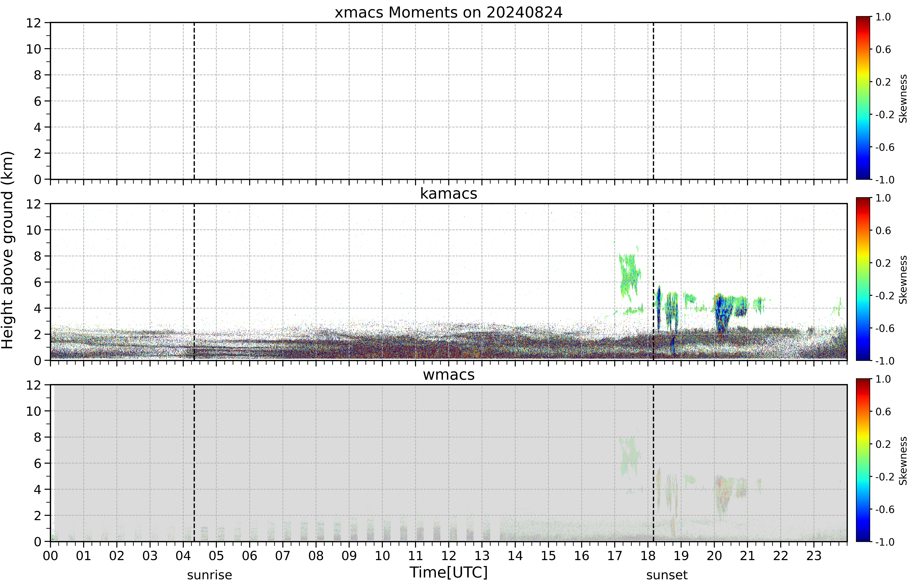Click the kamacs panel title
Image resolution: width=914 pixels, height=588 pixels.
[449, 194]
